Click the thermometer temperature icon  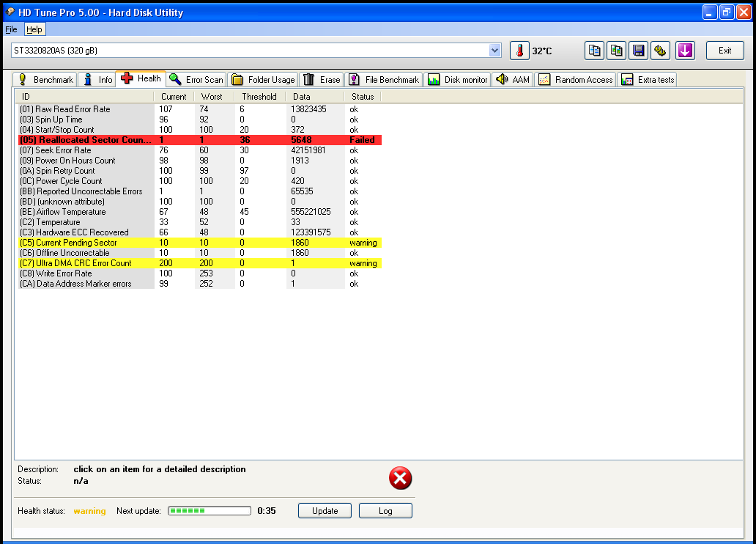519,51
